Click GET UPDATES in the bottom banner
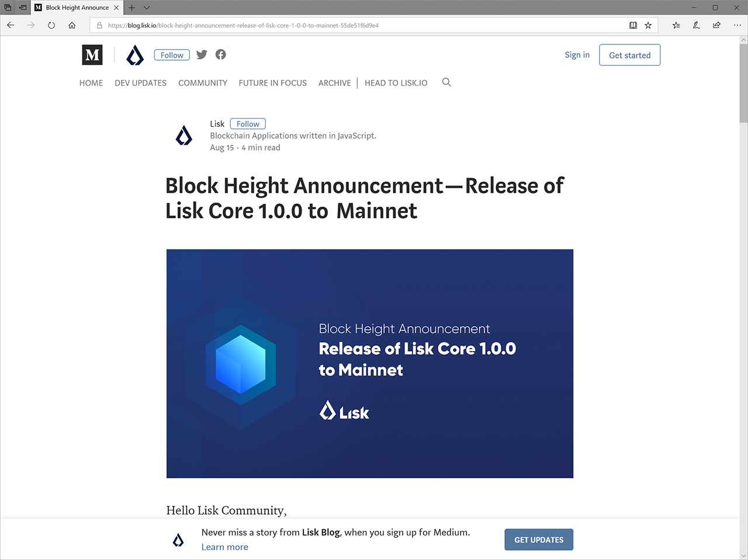 [x=538, y=539]
